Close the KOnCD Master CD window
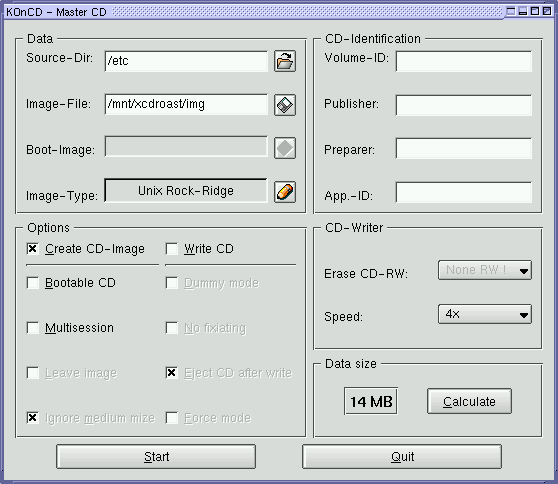The width and height of the screenshot is (558, 484). point(547,11)
